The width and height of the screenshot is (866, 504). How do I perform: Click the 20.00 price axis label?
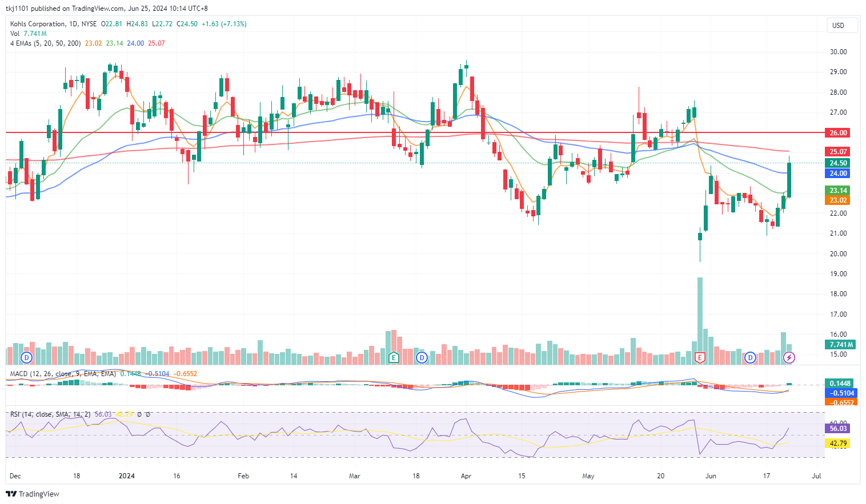coord(838,254)
